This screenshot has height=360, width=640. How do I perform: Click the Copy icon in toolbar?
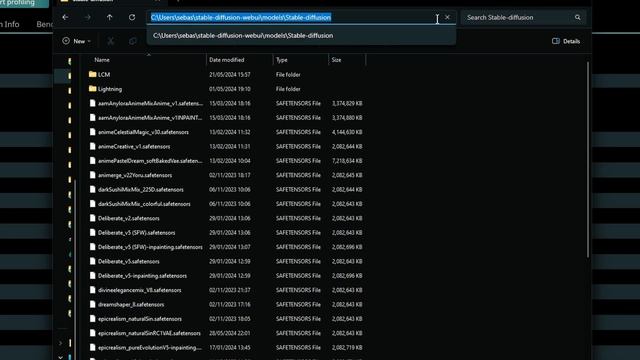click(x=133, y=41)
